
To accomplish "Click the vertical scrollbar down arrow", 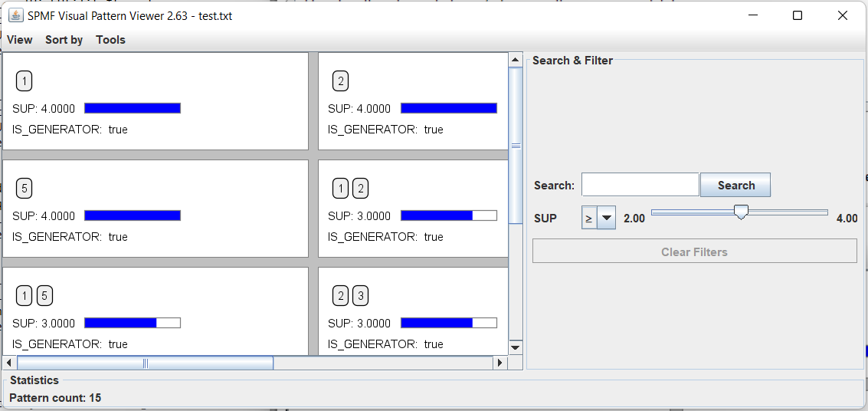I will [x=516, y=347].
